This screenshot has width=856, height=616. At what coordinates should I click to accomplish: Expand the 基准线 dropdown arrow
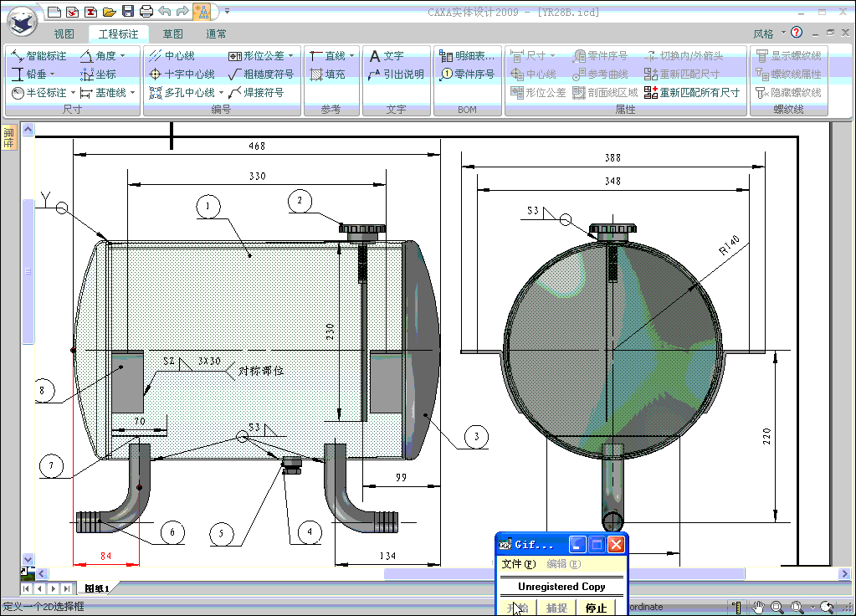click(x=132, y=92)
